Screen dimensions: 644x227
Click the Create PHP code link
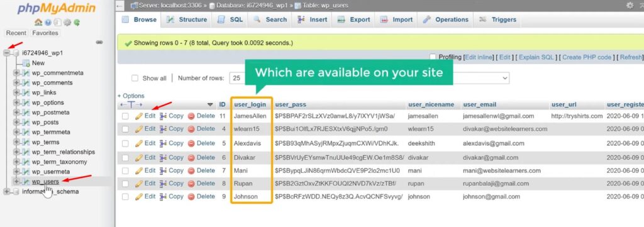tap(587, 57)
